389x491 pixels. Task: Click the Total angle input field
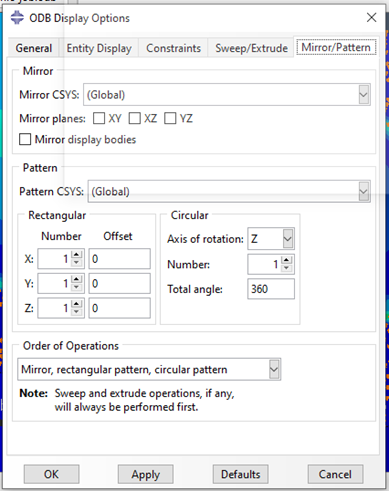pos(271,289)
